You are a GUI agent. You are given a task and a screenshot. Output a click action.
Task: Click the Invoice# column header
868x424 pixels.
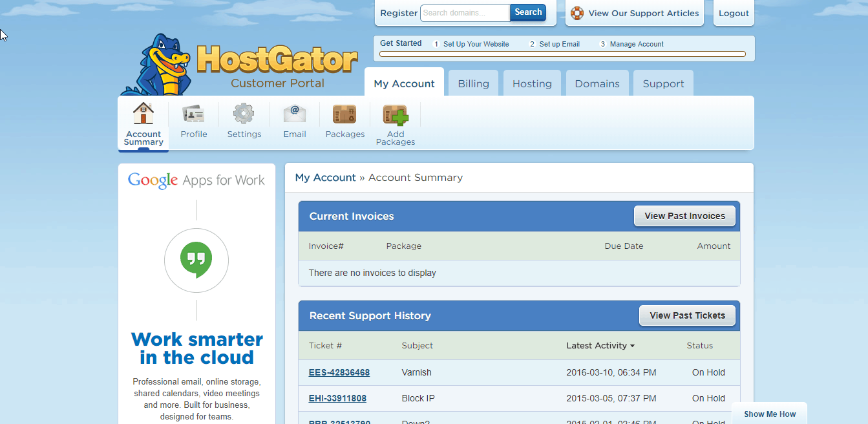point(326,246)
